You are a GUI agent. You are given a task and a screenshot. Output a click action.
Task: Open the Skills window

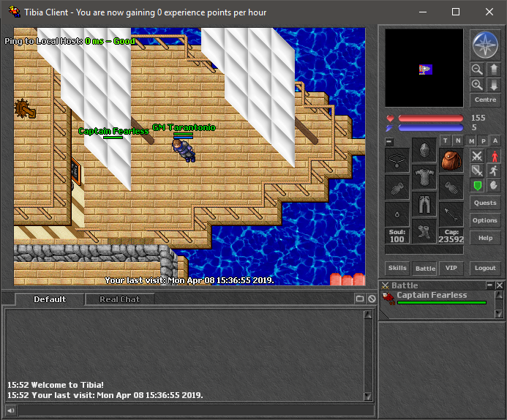point(397,268)
